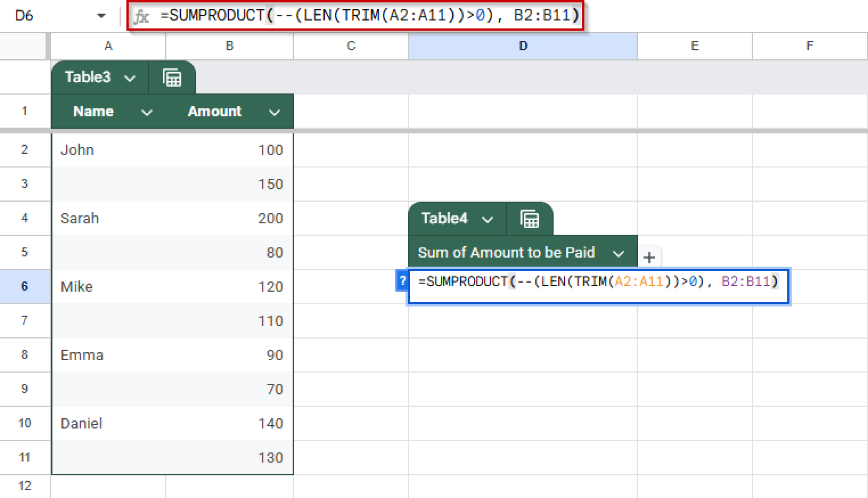This screenshot has height=498, width=868.
Task: Click the plus icon to add a column to Table4
Action: [648, 257]
